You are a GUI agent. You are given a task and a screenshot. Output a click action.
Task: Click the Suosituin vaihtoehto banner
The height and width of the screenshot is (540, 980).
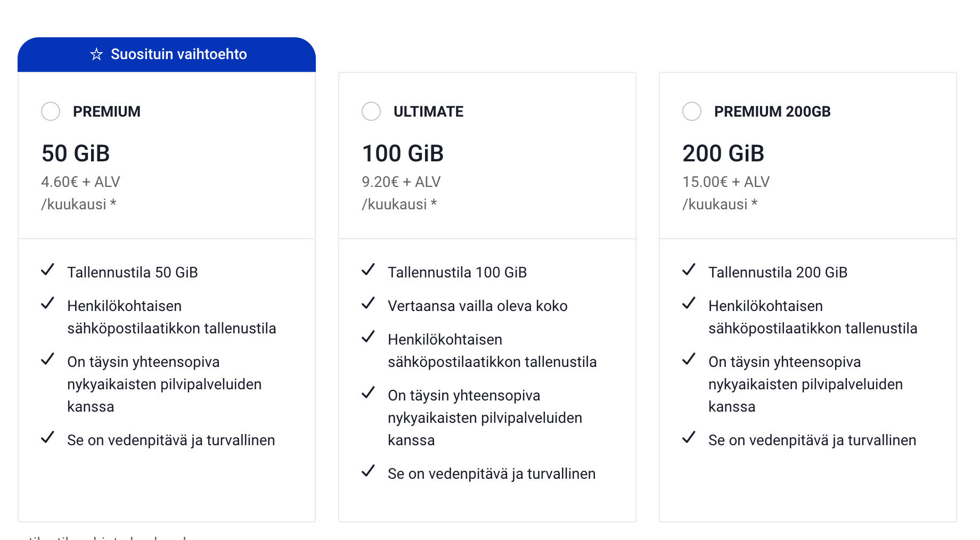(167, 54)
